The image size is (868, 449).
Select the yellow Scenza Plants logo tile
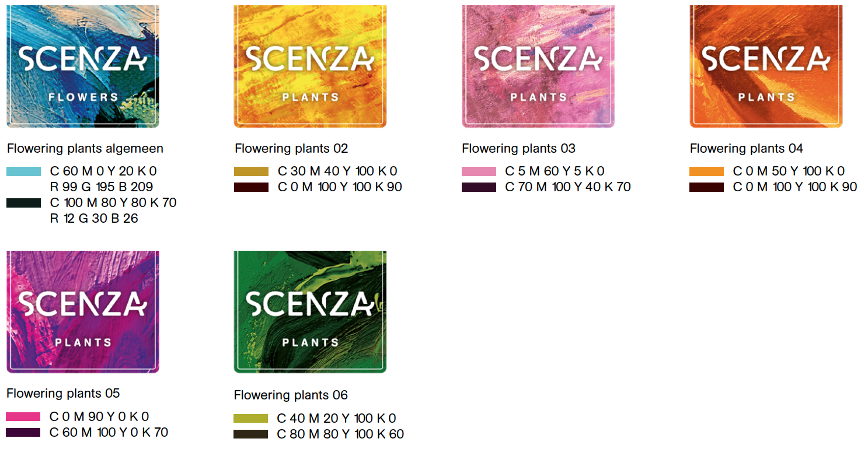click(x=310, y=66)
